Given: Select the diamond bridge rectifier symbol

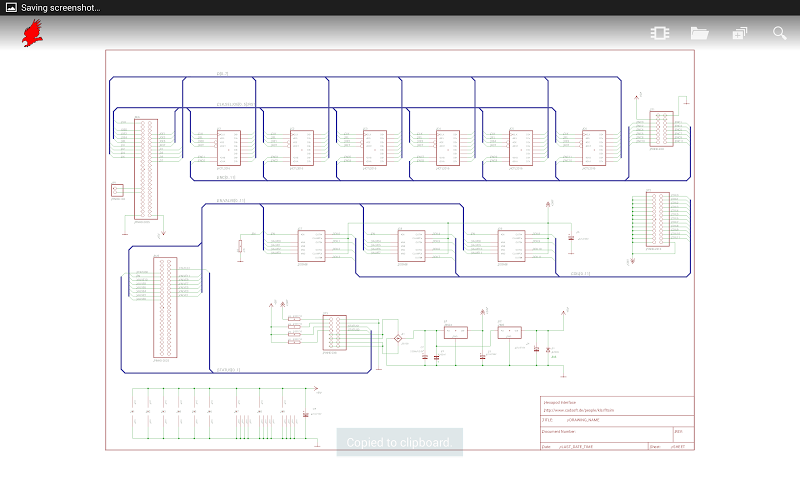Looking at the screenshot, I should point(398,338).
